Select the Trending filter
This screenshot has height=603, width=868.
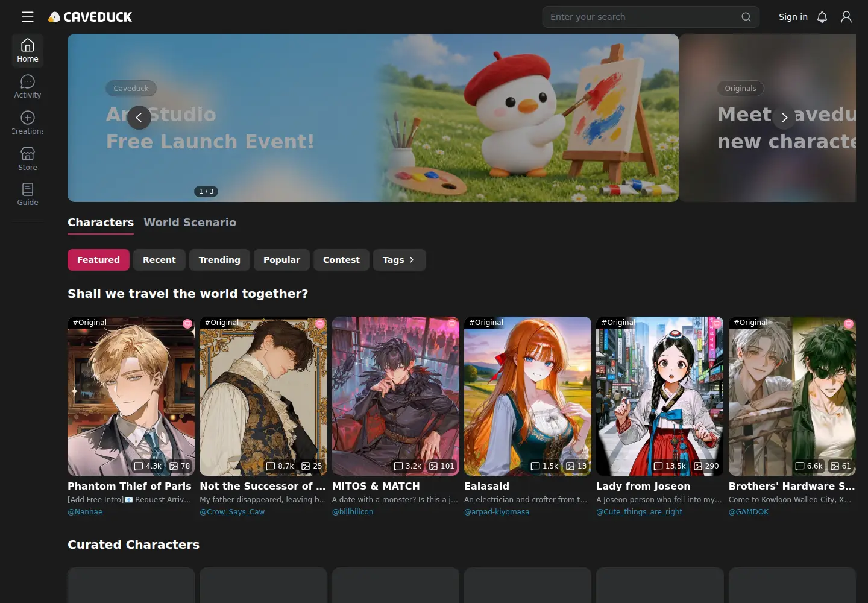tap(219, 260)
